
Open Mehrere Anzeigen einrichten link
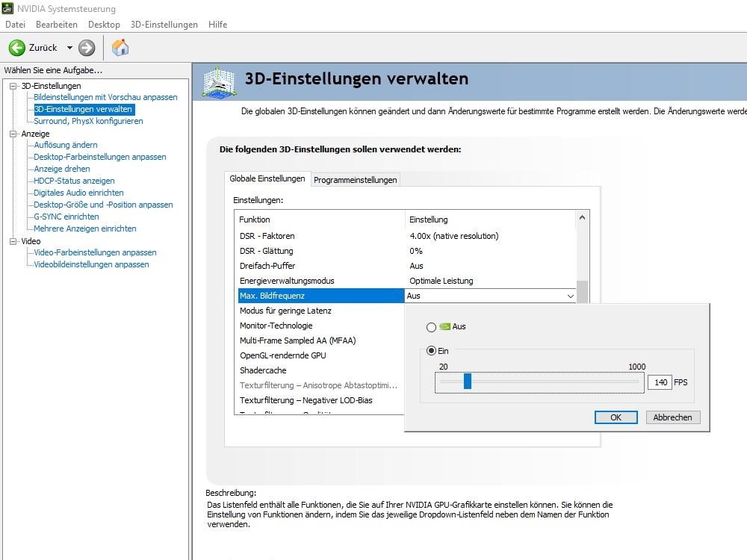pyautogui.click(x=85, y=228)
